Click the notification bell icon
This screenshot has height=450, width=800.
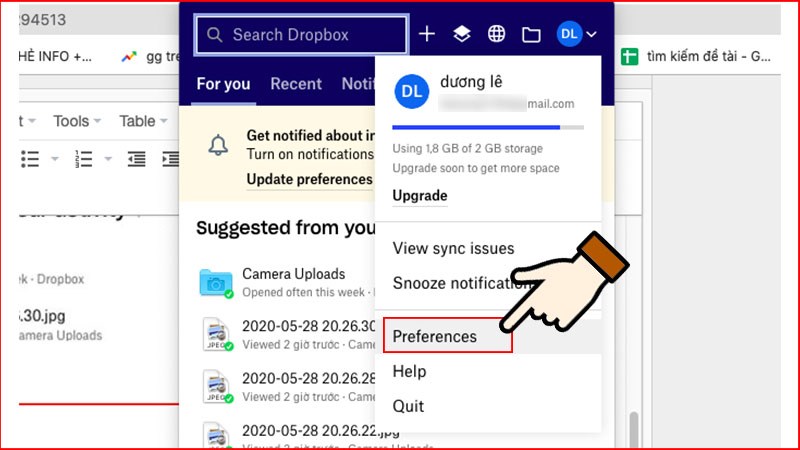click(x=218, y=145)
